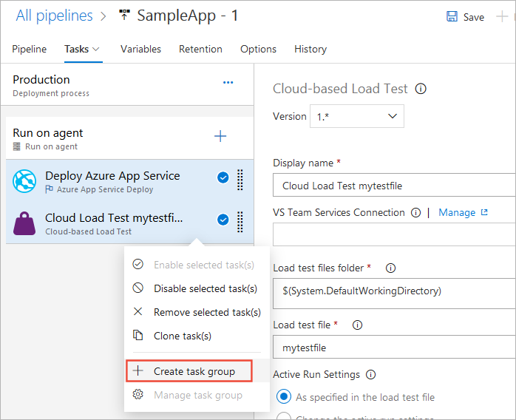
Task: Switch to the Retention tab
Action: [x=200, y=49]
